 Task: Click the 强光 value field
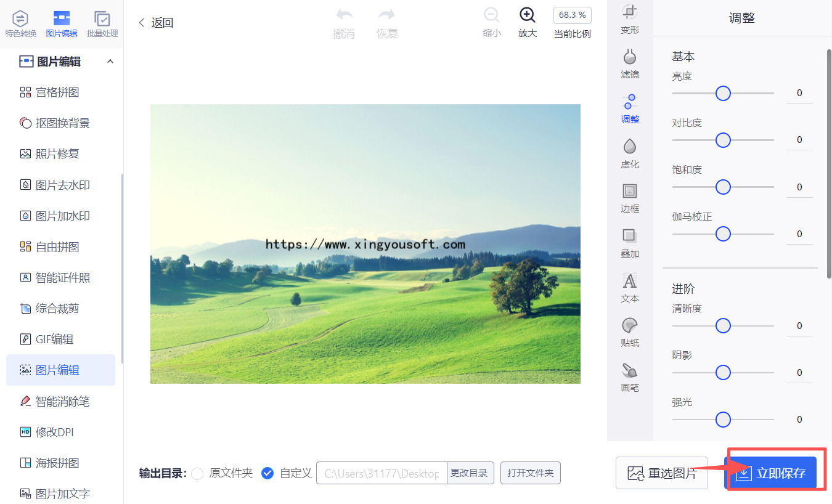pos(799,420)
